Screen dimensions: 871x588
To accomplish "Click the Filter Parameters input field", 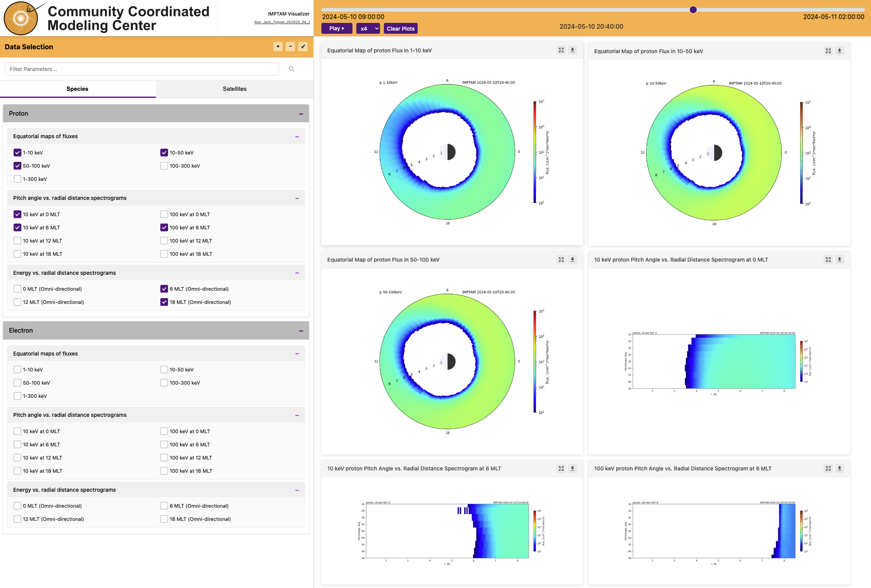I will tap(142, 69).
